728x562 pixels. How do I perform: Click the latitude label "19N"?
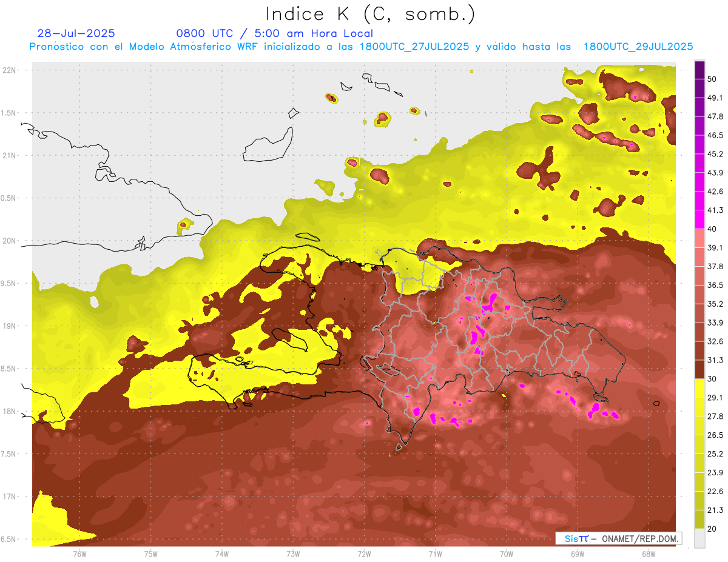click(9, 326)
